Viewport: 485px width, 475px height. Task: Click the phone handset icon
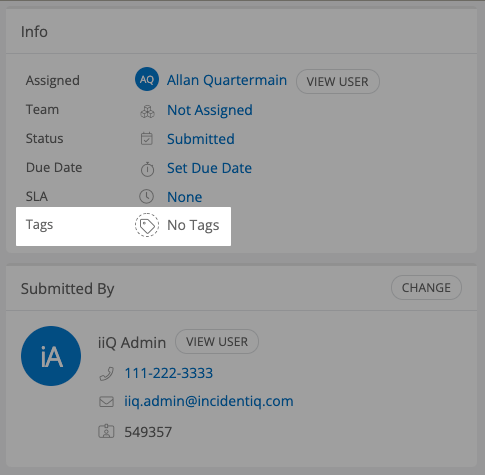click(x=107, y=374)
